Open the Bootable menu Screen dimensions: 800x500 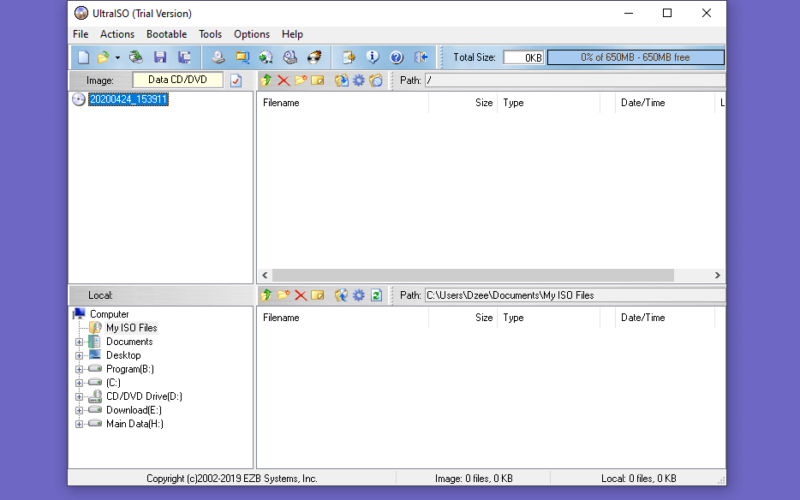click(166, 34)
